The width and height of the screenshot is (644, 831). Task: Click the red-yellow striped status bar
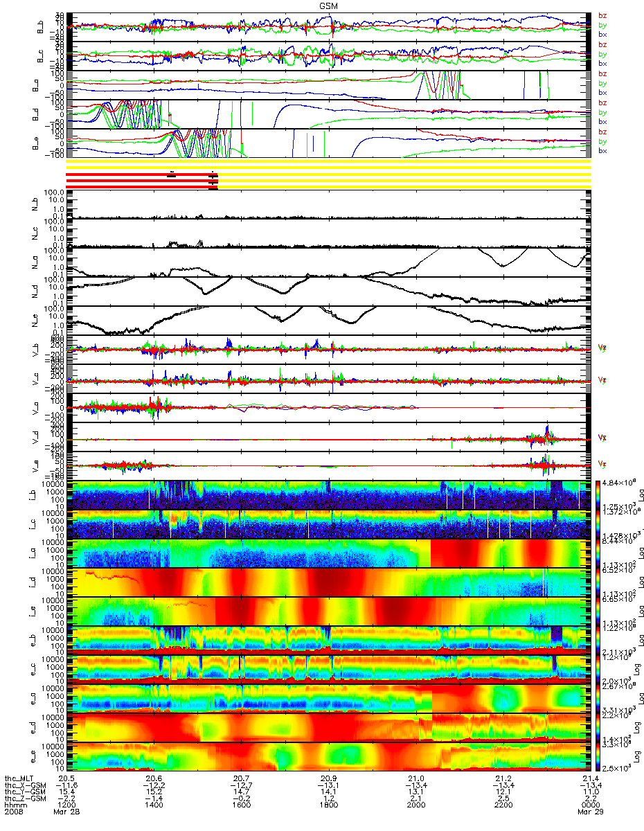click(329, 176)
